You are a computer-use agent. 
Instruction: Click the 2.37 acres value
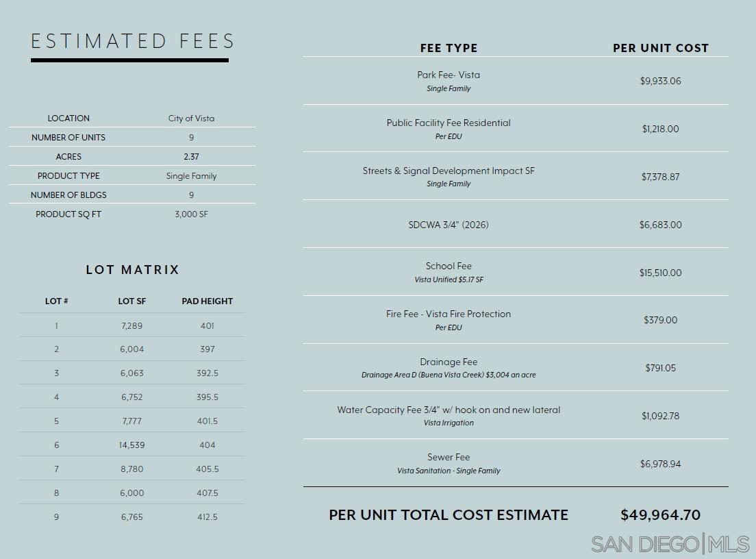pyautogui.click(x=191, y=157)
